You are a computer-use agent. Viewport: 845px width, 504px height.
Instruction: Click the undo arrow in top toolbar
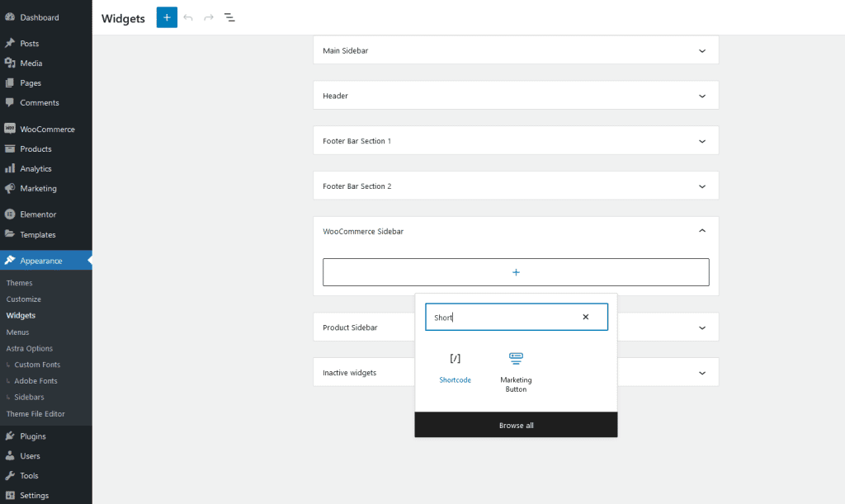[188, 17]
